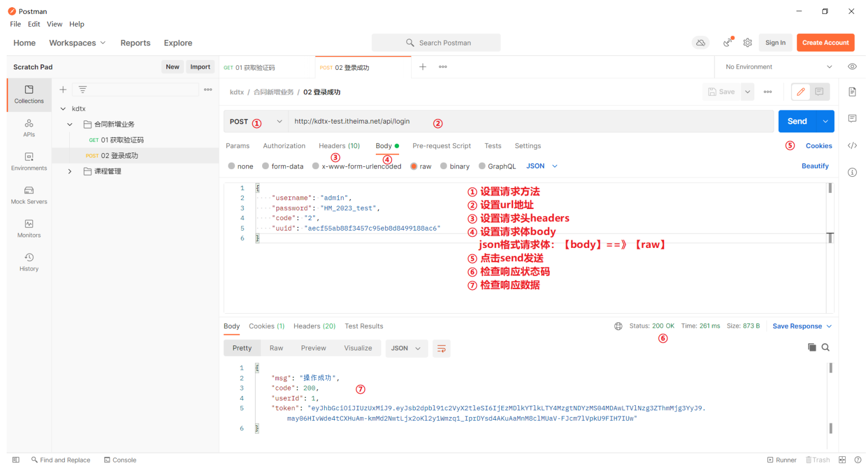Viewport: 868px width, 468px height.
Task: Open the No Environment dropdown
Action: pyautogui.click(x=779, y=67)
